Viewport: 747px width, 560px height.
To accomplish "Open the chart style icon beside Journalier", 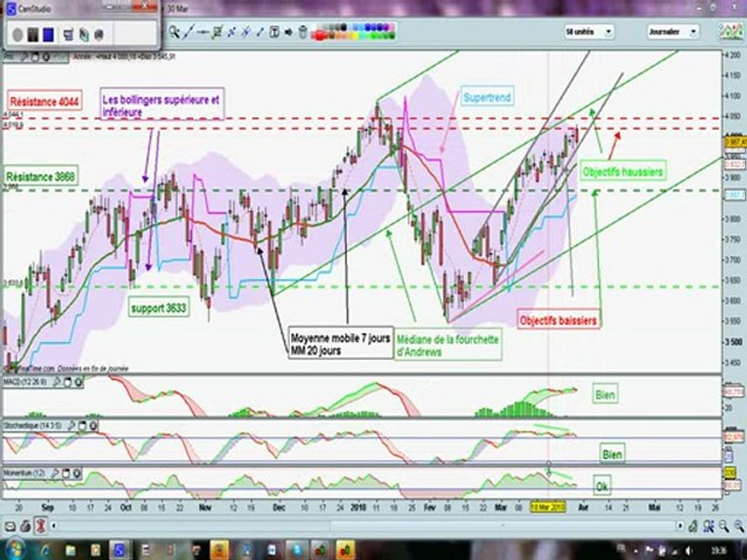I will pos(731,32).
